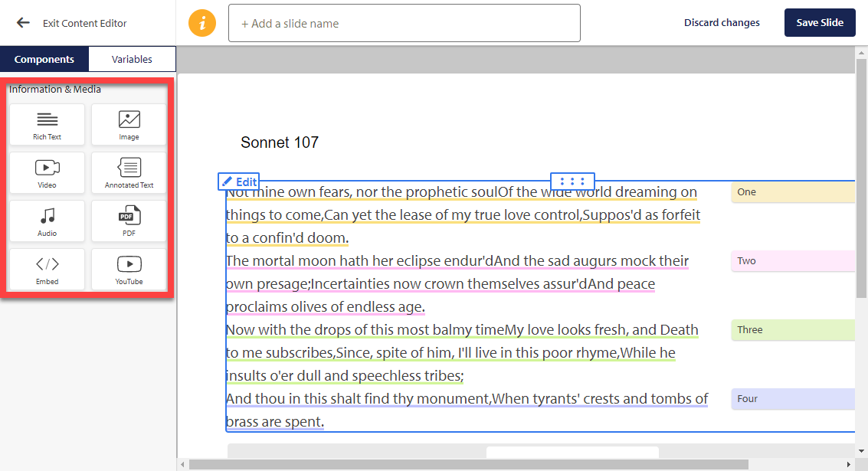The height and width of the screenshot is (471, 868).
Task: Click the scroll down arrow
Action: click(x=861, y=451)
